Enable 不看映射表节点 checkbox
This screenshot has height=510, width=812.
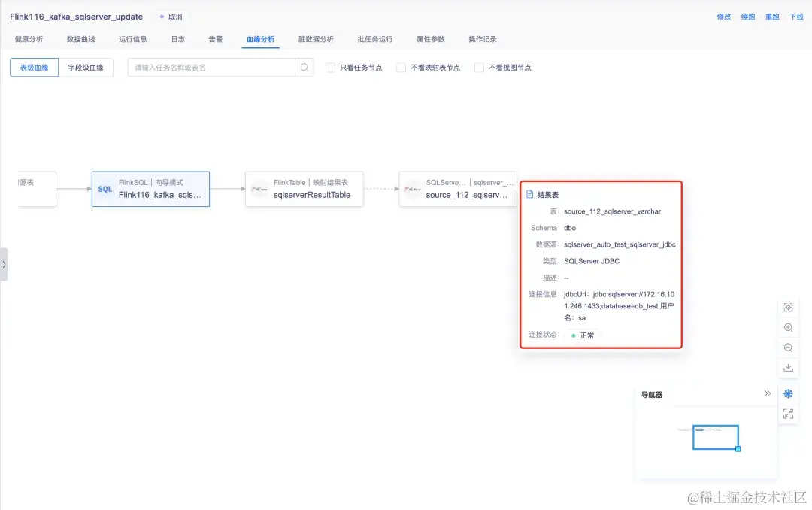click(x=401, y=68)
